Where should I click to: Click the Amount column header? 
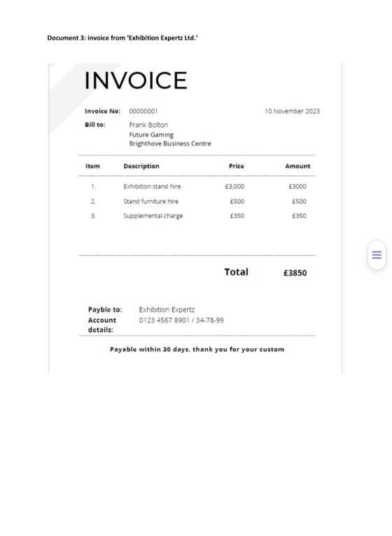point(297,166)
